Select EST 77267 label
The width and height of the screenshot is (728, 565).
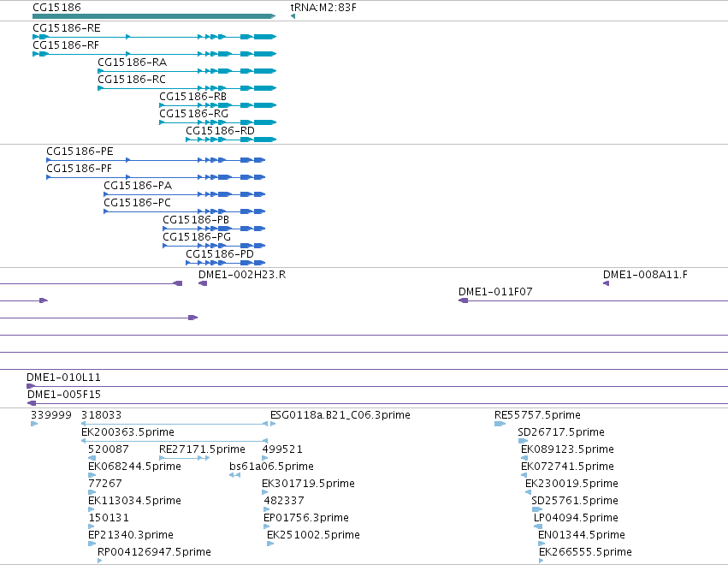(105, 484)
